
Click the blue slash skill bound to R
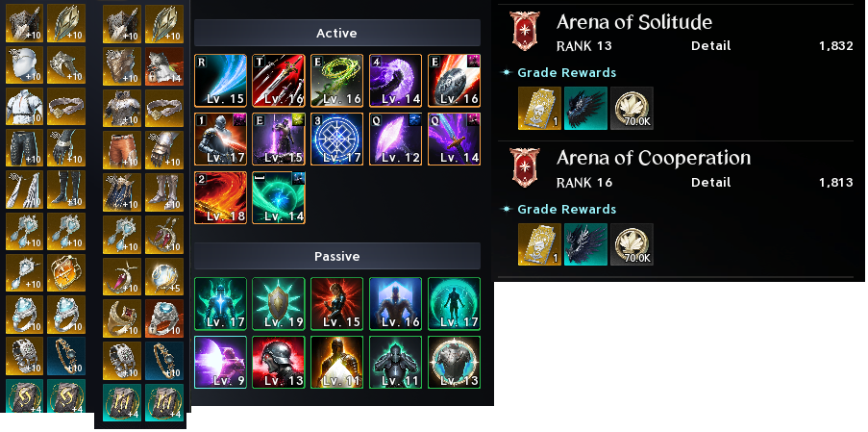220,80
